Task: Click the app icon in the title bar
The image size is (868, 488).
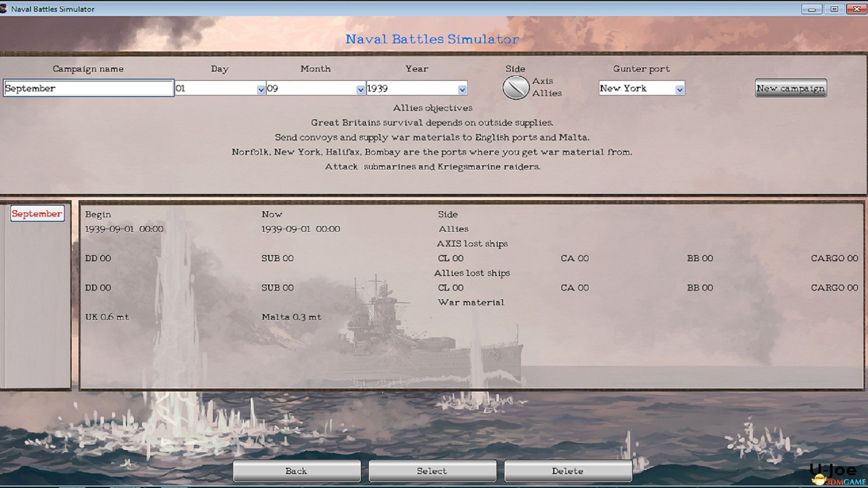Action: pos(4,9)
